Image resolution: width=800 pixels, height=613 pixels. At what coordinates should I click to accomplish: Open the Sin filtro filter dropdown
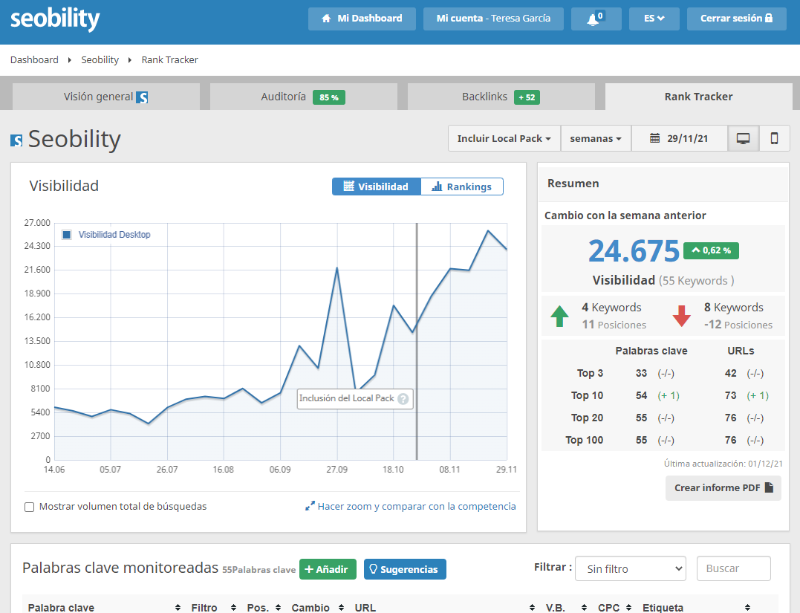coord(631,569)
